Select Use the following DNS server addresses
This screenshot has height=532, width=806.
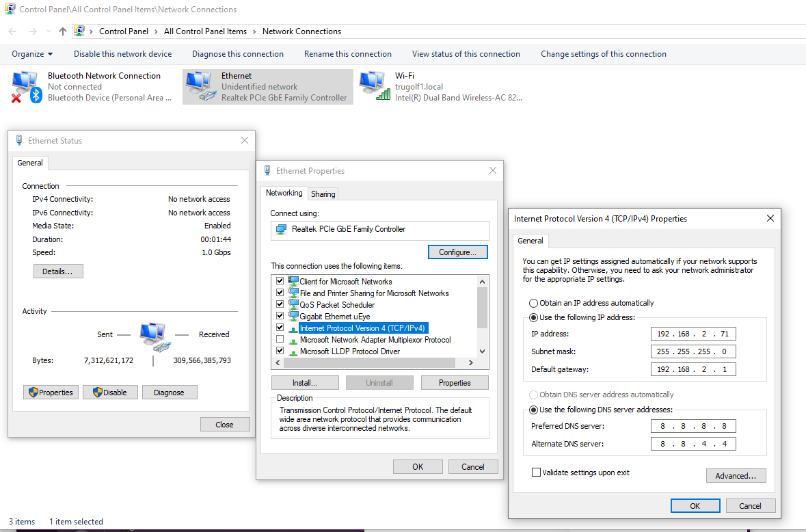(x=533, y=410)
